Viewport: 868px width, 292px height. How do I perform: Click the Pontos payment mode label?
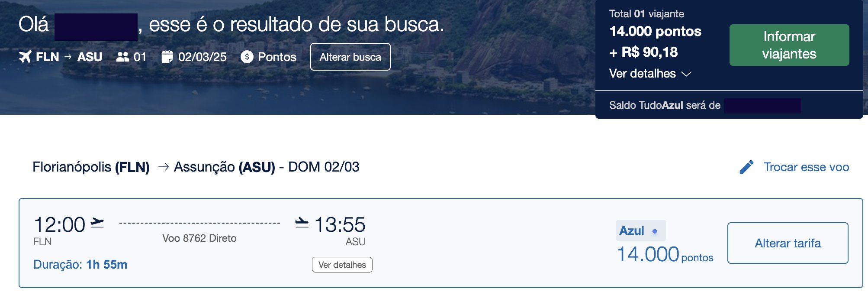click(277, 57)
